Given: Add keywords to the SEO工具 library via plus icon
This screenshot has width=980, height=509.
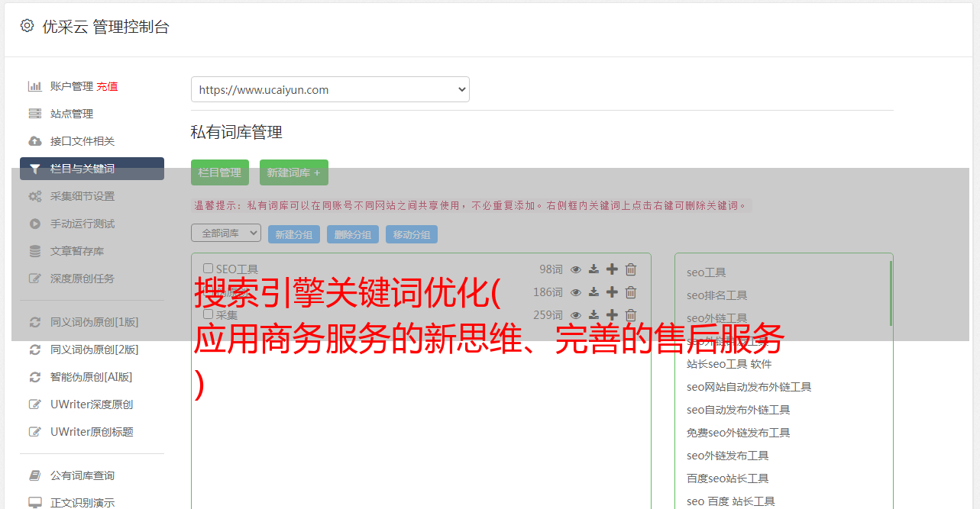Looking at the screenshot, I should 612,269.
